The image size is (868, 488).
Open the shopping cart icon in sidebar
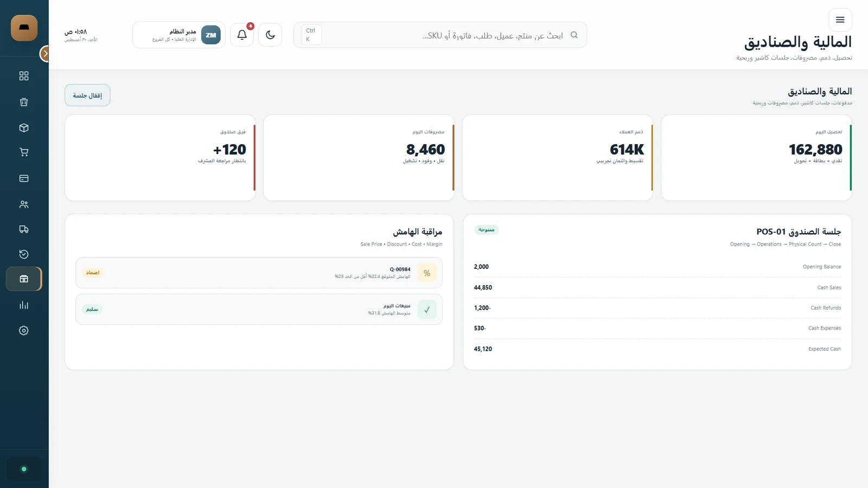pyautogui.click(x=24, y=152)
